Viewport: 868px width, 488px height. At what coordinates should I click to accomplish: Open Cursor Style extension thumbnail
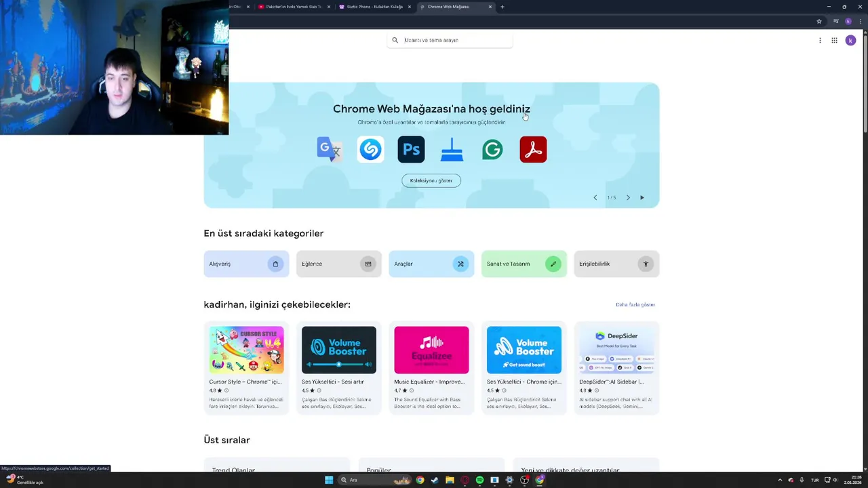coord(246,350)
